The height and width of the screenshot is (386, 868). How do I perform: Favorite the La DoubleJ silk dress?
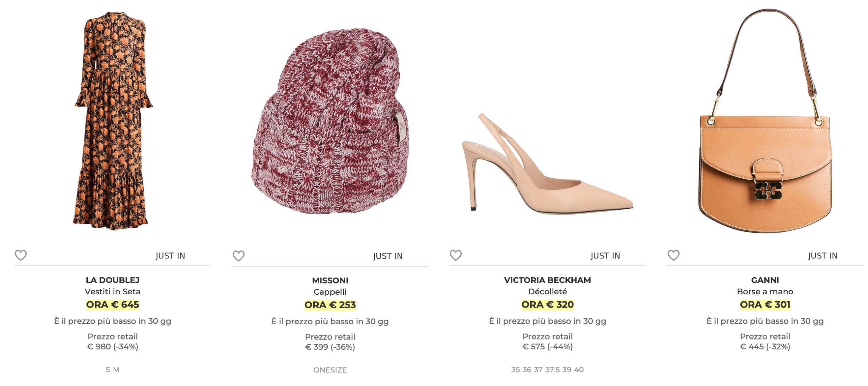21,255
